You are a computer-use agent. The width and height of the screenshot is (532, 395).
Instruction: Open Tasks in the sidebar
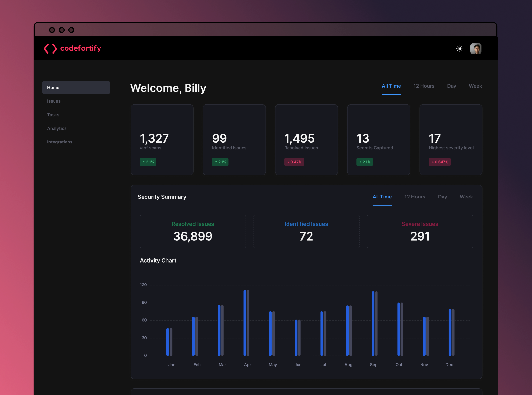(53, 115)
